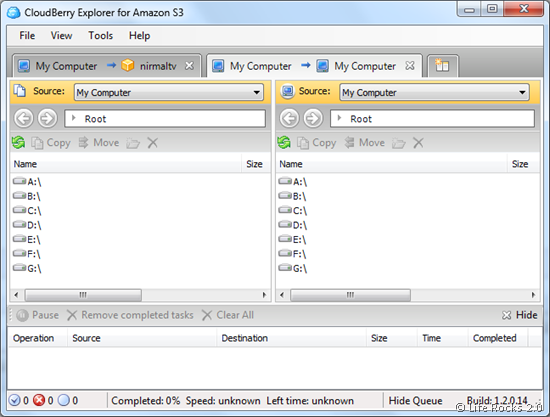Screen dimensions: 550x417
Task: Expand the Root arrow in right path bar
Action: click(339, 118)
